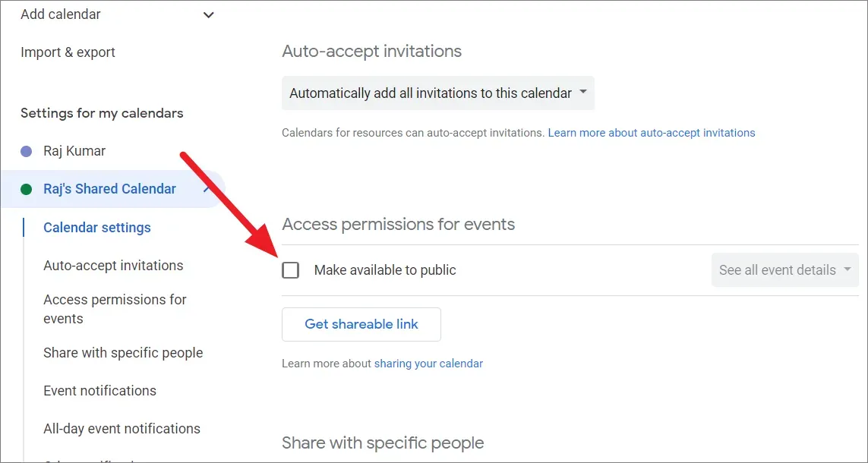Click Raj Kumar purple calendar dot
Viewport: 868px width, 463px height.
click(x=27, y=151)
